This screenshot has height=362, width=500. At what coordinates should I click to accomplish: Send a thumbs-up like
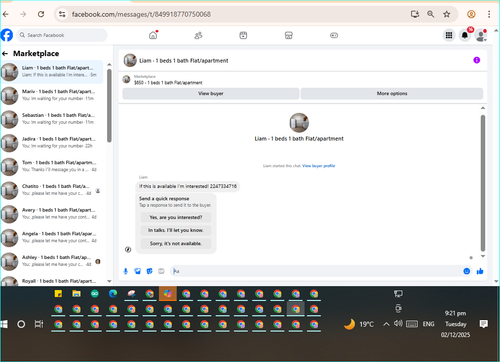(480, 271)
